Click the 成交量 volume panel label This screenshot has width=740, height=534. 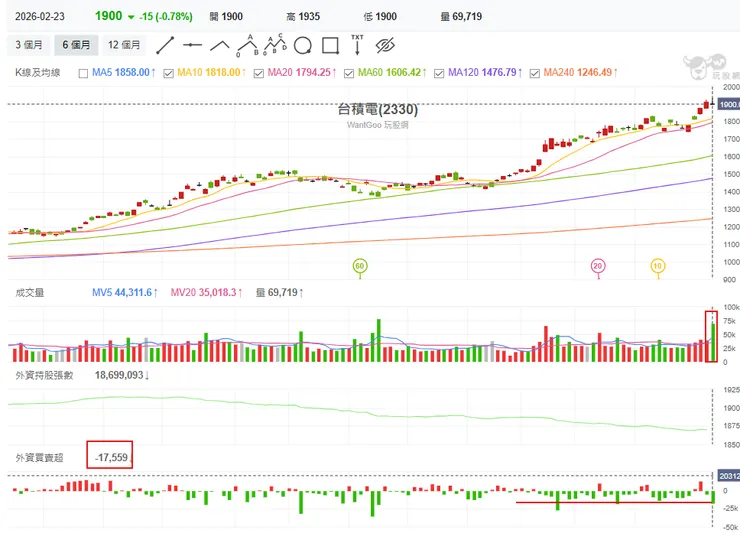tap(30, 293)
